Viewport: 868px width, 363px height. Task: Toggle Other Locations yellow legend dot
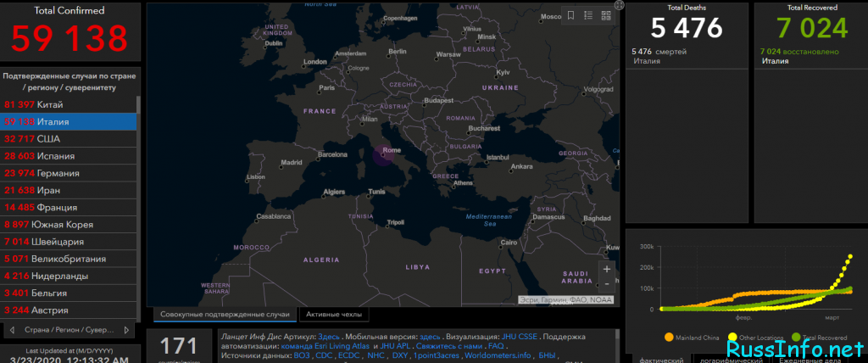(732, 337)
